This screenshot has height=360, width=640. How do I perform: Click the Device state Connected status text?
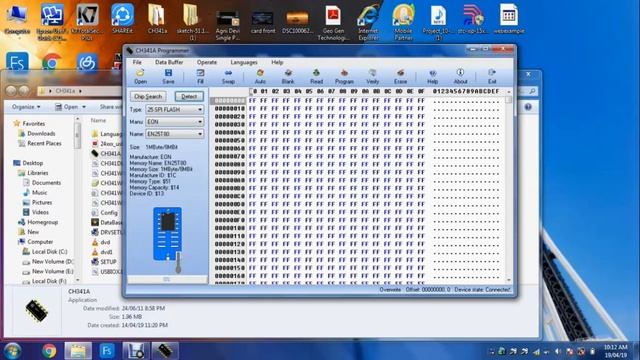click(x=482, y=289)
